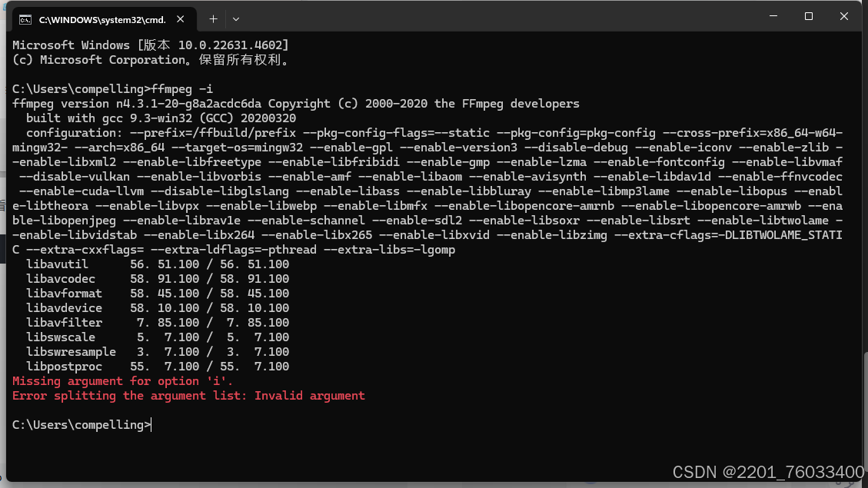Click the Microsoft Windows version banner
This screenshot has height=488, width=868.
point(150,45)
